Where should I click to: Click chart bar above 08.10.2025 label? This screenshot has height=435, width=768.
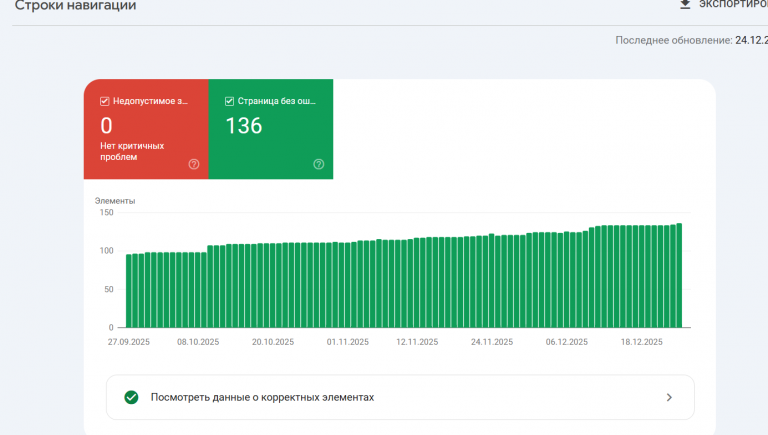198,290
